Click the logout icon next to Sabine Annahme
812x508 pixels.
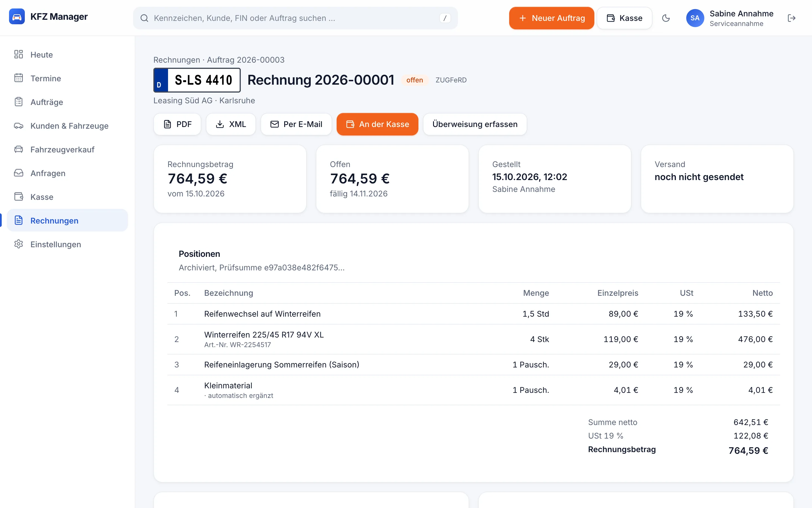(791, 18)
